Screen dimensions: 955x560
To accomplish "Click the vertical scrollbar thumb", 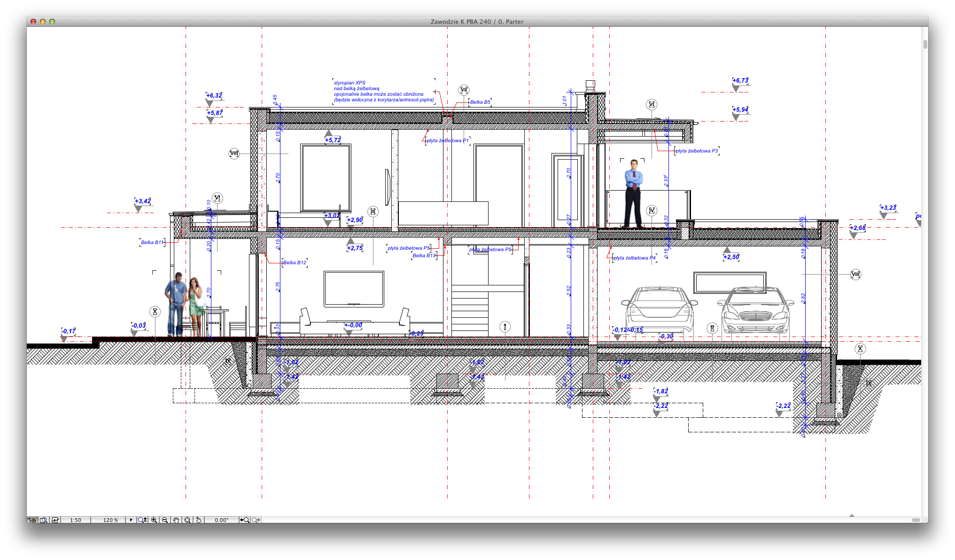I will click(x=925, y=45).
